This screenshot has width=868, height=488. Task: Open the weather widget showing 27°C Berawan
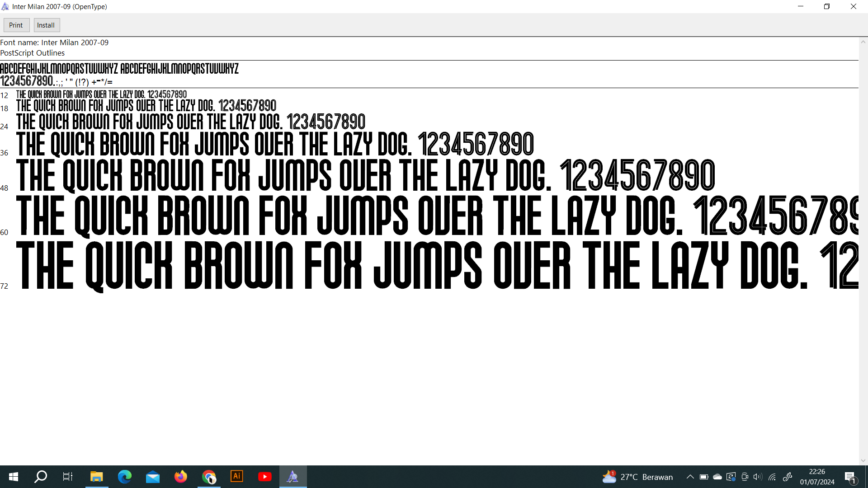(637, 477)
